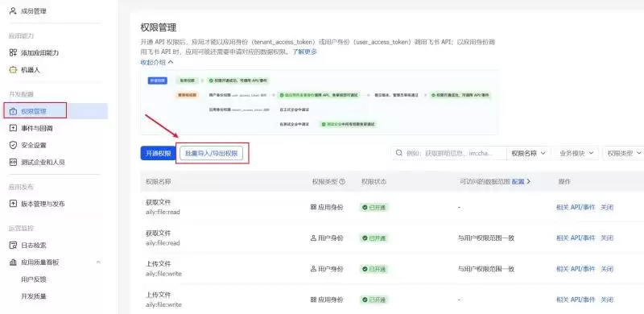Collapse the 收起介绍 section
644x314 pixels.
157,63
